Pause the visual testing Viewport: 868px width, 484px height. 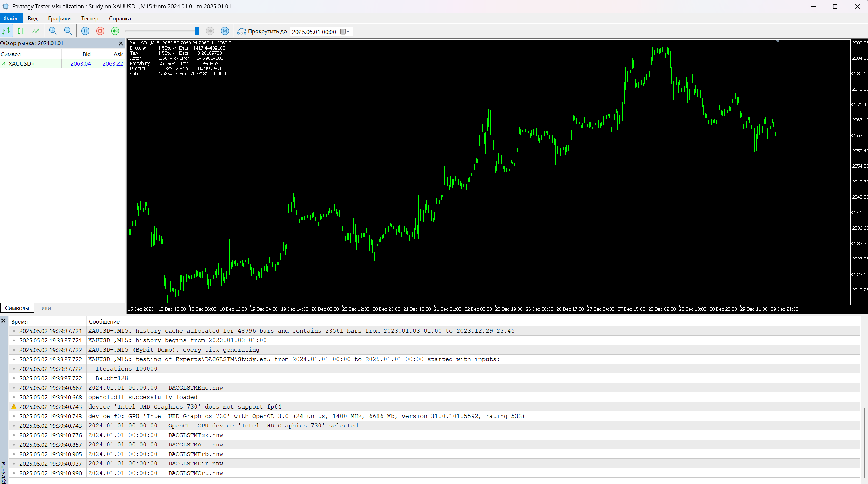pyautogui.click(x=85, y=31)
